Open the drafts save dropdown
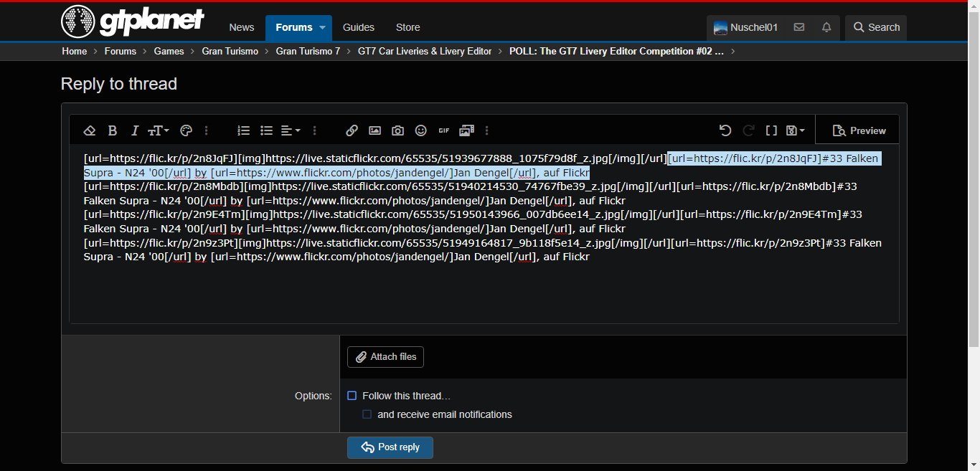Screen dimensions: 980x471 (x=795, y=130)
